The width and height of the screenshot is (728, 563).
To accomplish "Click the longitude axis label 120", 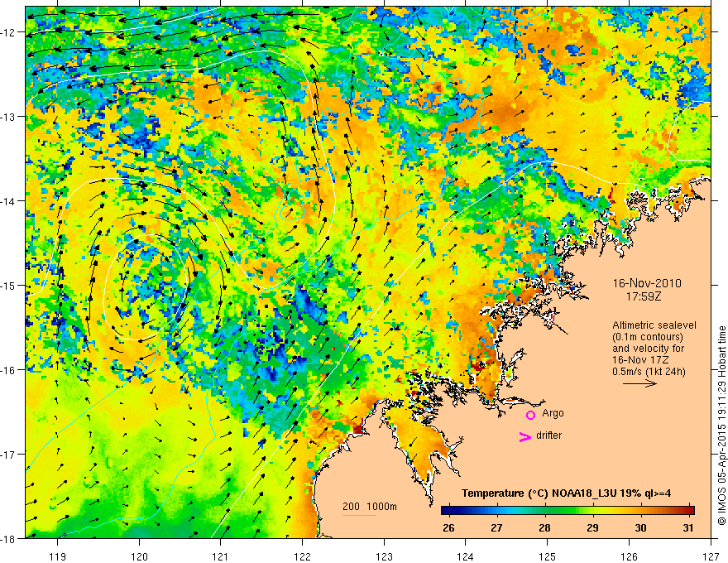I will coord(139,556).
